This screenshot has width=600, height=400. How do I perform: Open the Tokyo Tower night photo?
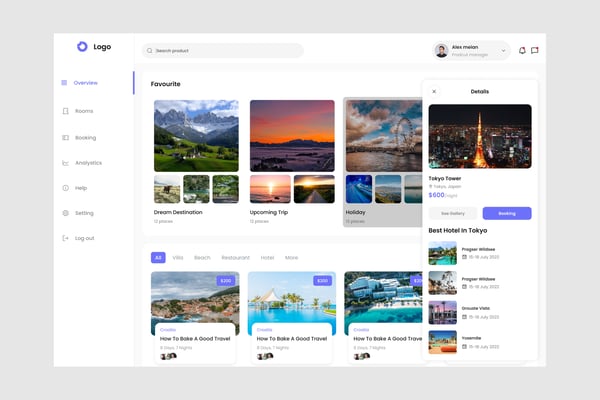480,136
